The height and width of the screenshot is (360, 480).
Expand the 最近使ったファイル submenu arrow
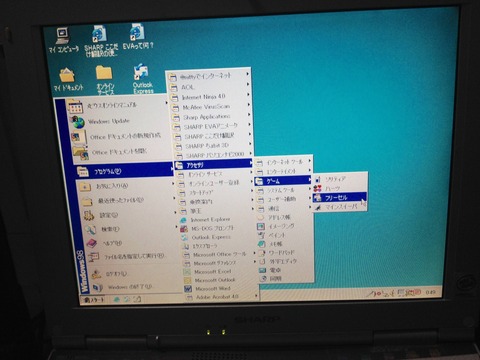pos(174,198)
